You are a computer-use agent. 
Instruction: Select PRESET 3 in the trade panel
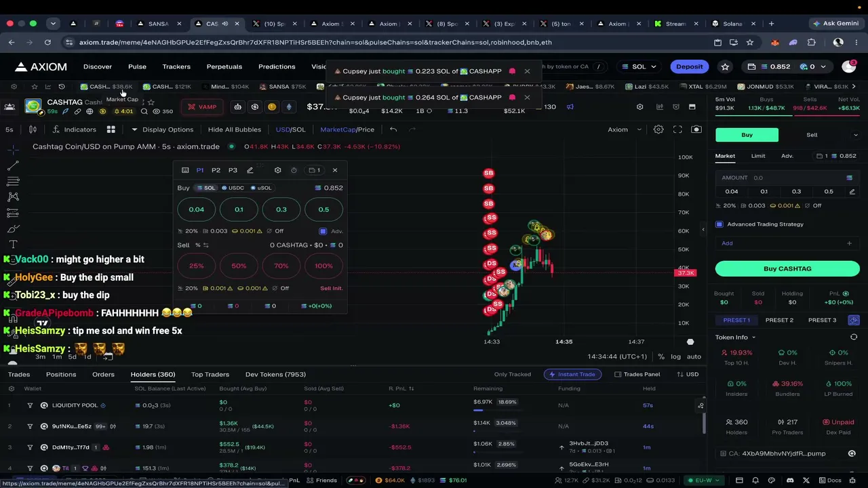point(822,320)
